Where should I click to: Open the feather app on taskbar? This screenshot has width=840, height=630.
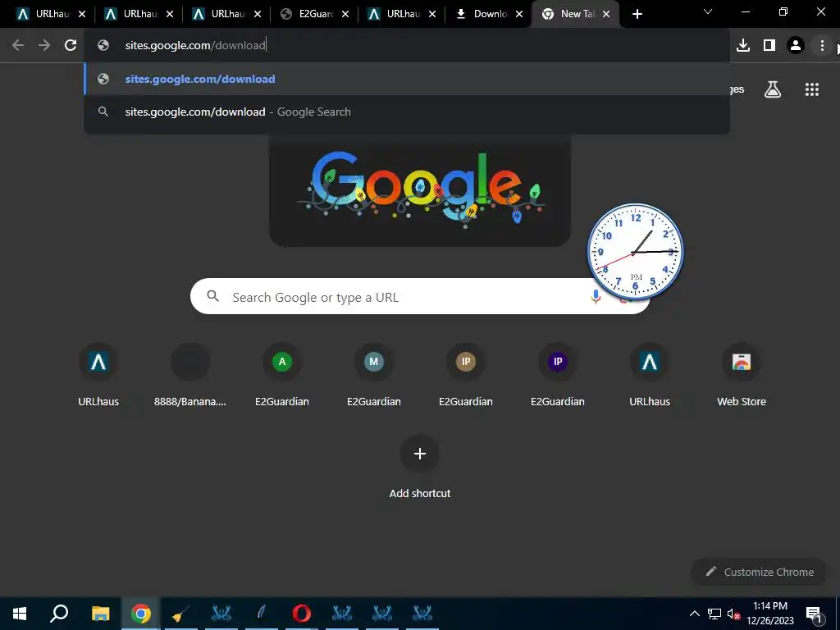pyautogui.click(x=262, y=614)
